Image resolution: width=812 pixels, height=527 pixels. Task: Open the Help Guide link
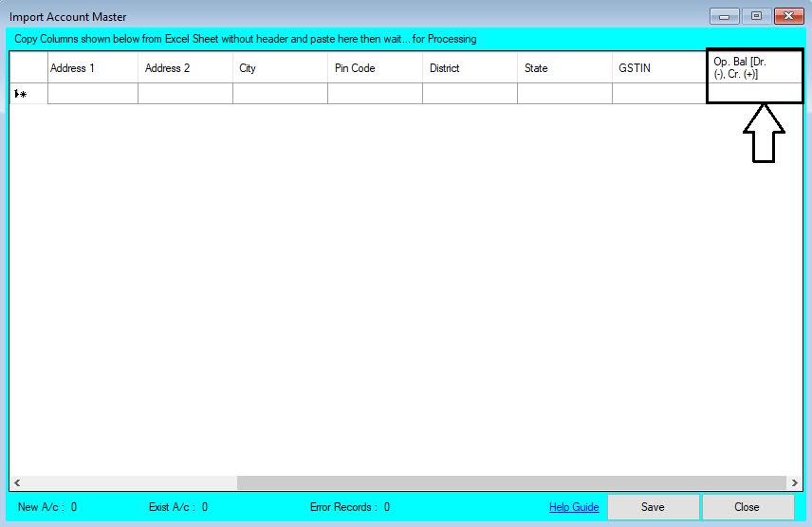click(574, 507)
